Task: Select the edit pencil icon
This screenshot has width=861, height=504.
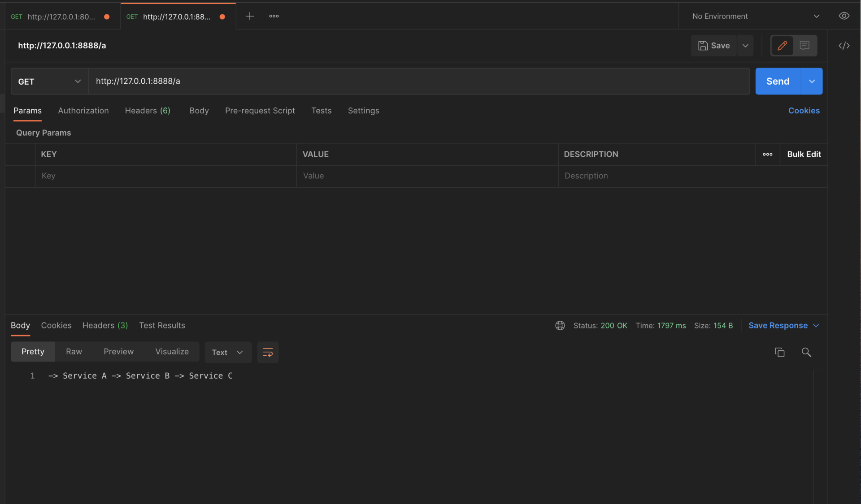Action: [782, 46]
